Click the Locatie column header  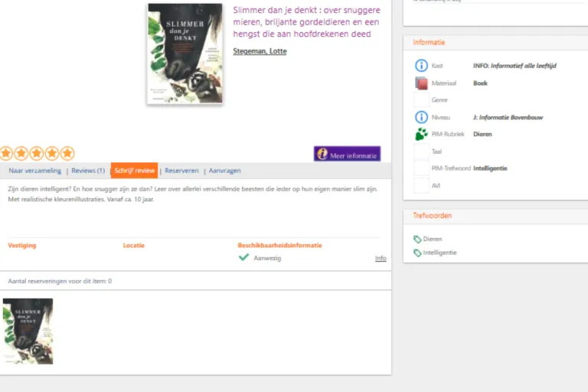133,245
